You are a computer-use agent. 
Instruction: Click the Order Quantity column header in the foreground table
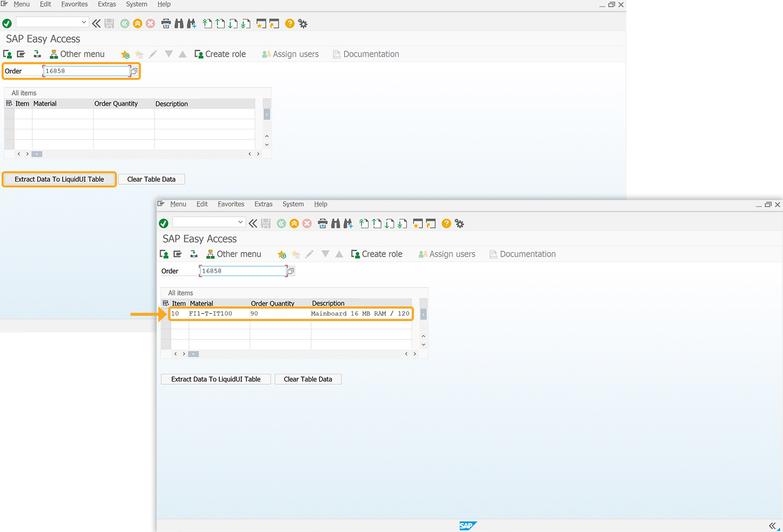pyautogui.click(x=280, y=303)
